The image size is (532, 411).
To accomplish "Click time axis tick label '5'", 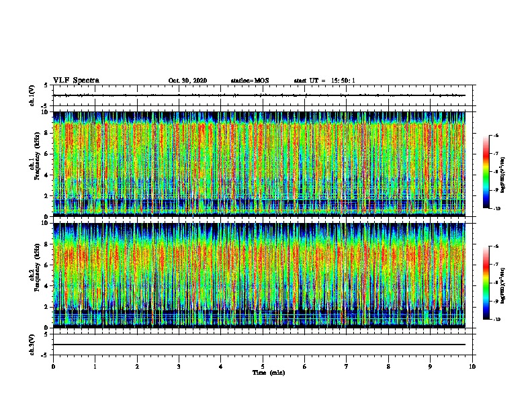I will [x=263, y=367].
